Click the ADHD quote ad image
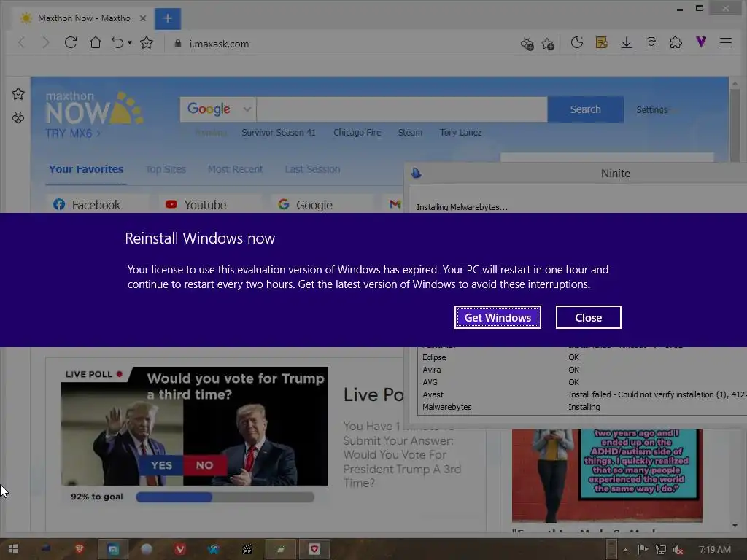 607,475
